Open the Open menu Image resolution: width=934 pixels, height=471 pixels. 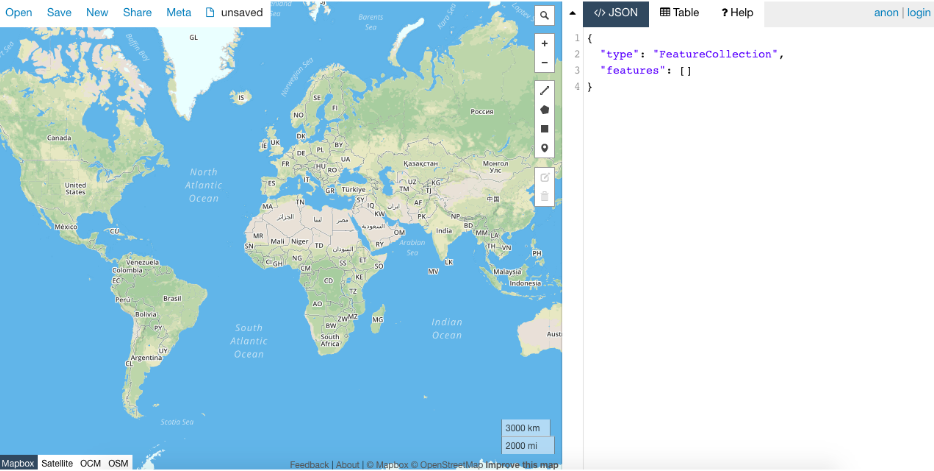coord(18,13)
